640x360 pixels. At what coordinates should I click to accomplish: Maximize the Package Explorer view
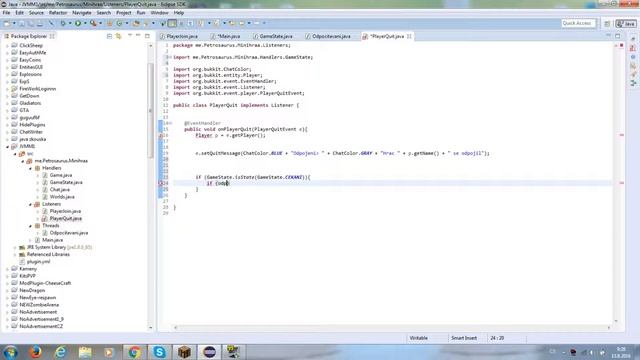(147, 36)
